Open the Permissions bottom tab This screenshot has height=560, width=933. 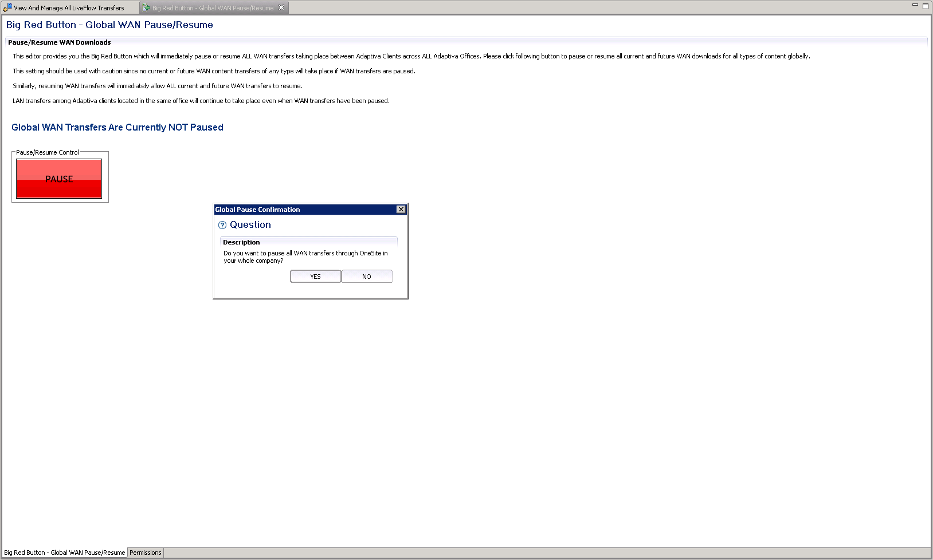(146, 553)
